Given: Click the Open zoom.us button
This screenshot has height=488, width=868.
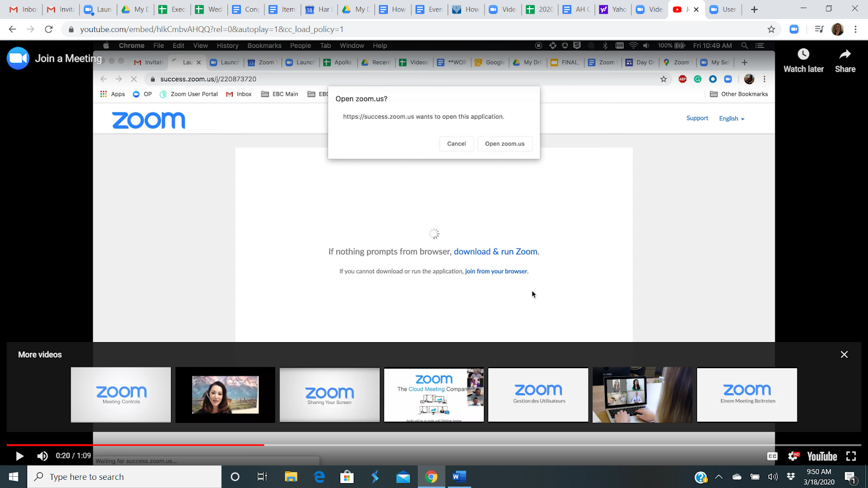Looking at the screenshot, I should [x=505, y=144].
